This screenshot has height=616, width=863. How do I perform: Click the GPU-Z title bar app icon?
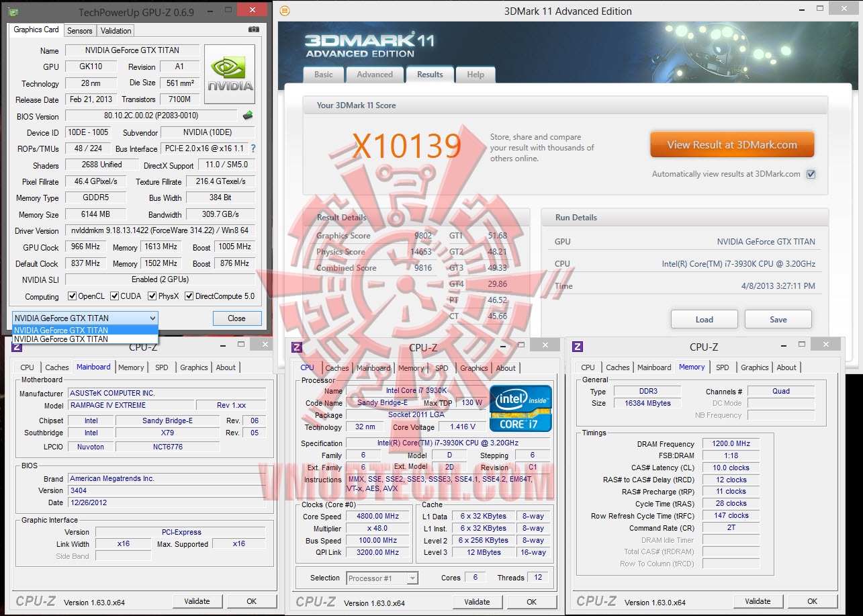coord(13,11)
